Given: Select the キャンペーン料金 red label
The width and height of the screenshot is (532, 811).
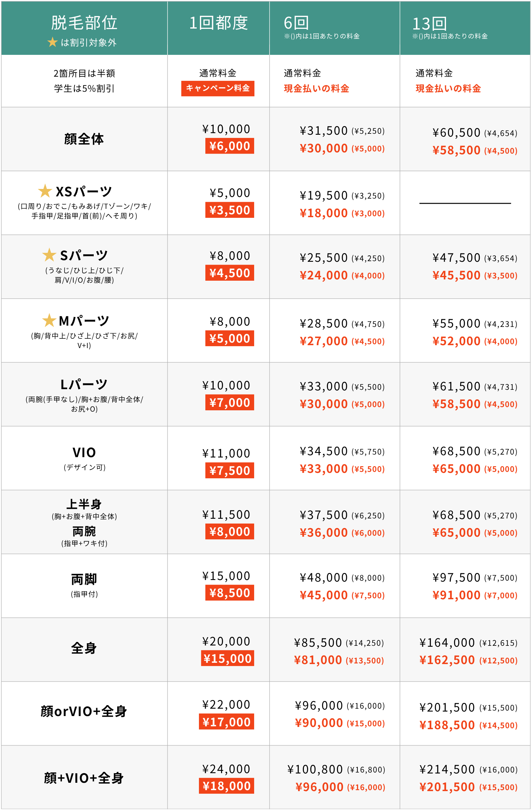Looking at the screenshot, I should (218, 88).
